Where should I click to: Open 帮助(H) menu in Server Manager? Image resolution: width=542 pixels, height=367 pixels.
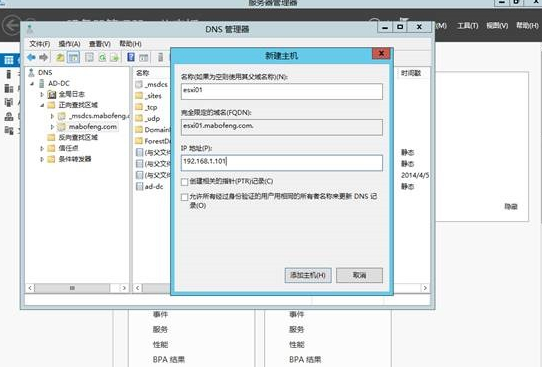click(527, 25)
